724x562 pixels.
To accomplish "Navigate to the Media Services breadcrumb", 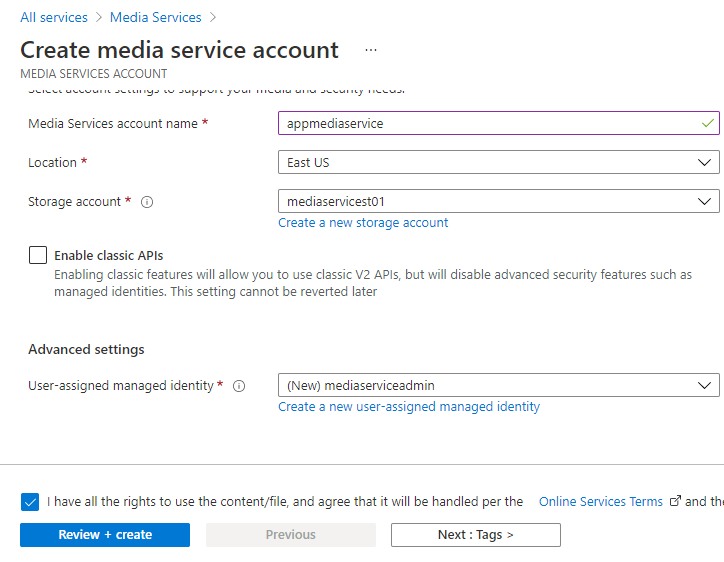I will (x=155, y=17).
